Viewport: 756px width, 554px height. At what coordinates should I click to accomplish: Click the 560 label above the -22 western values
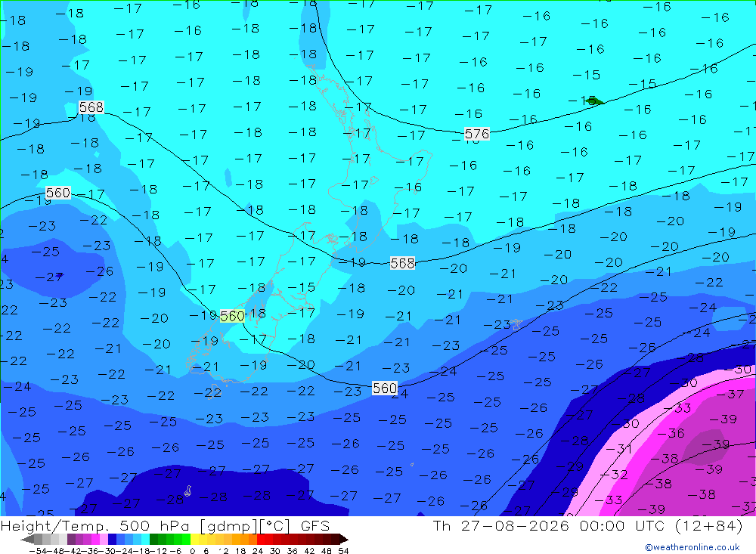tap(58, 193)
